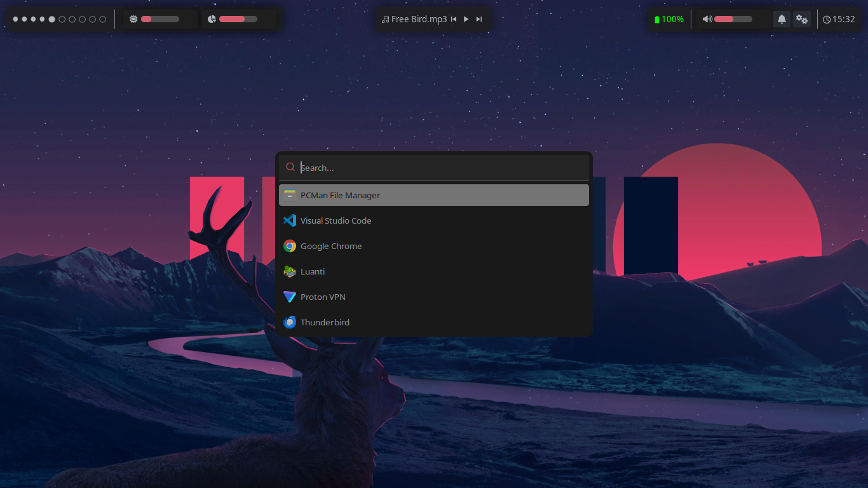Screen dimensions: 868x488
Task: Click the Luanti game icon
Action: [290, 271]
